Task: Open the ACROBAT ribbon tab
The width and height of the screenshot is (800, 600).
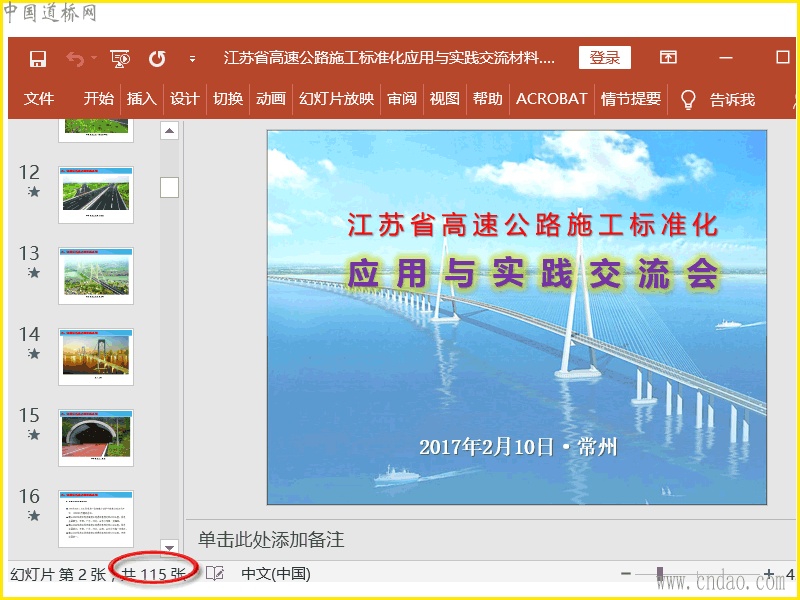Action: [552, 98]
